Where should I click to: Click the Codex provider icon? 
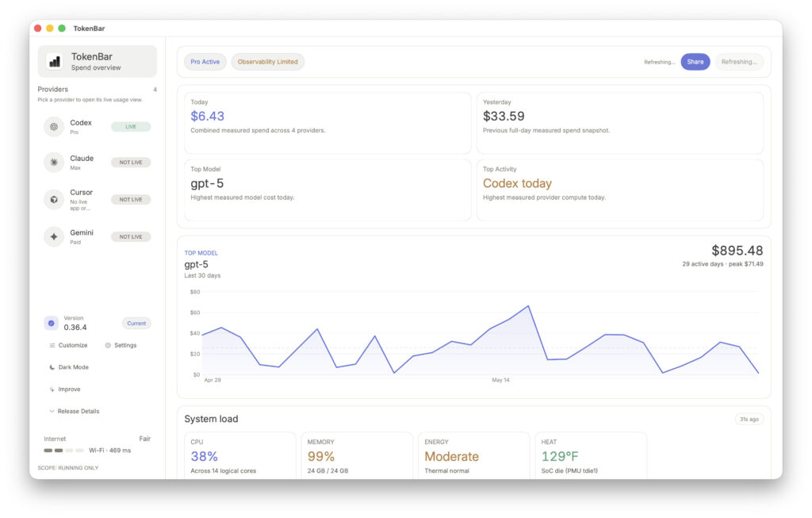click(54, 126)
